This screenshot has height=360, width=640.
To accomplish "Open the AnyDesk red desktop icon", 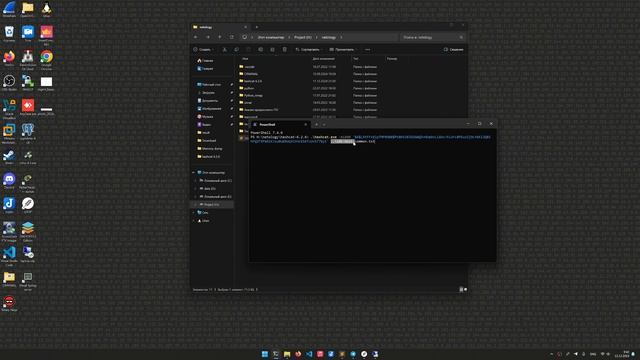I will click(x=28, y=107).
